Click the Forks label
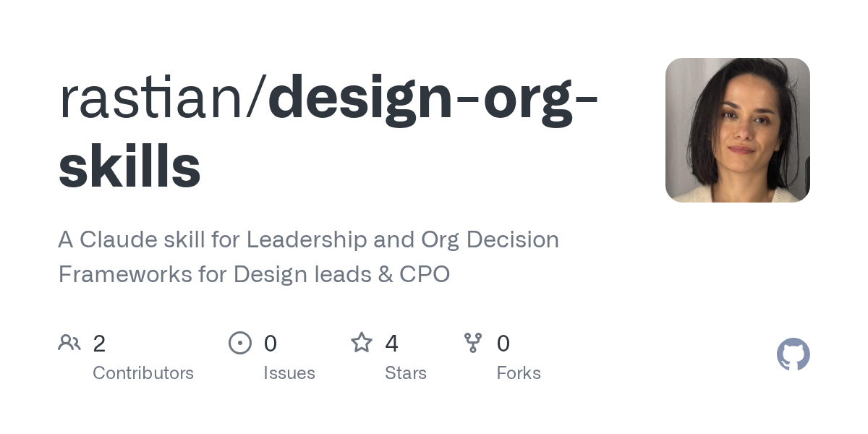 519,373
